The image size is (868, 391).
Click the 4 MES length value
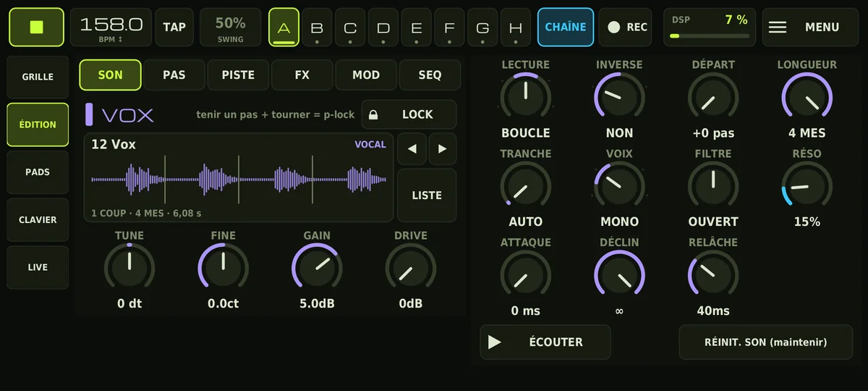coord(807,133)
